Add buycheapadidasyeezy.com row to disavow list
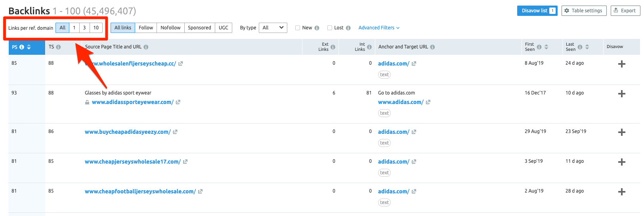Viewport: 644px width, 216px height. pos(622,132)
